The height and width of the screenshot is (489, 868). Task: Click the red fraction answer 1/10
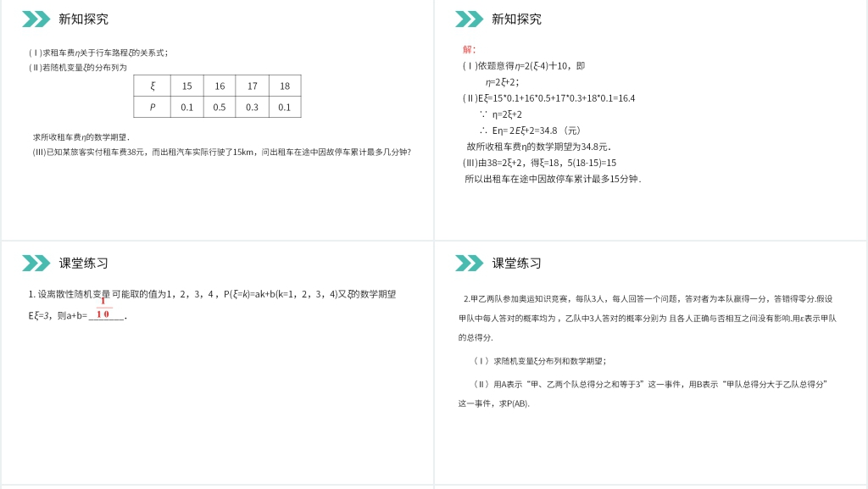[x=103, y=308]
